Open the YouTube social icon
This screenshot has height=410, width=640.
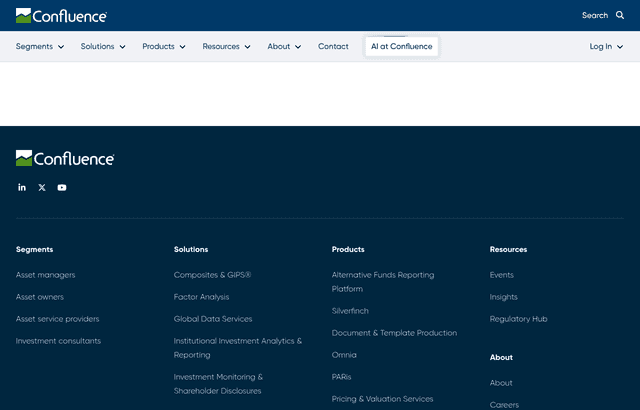(x=62, y=187)
